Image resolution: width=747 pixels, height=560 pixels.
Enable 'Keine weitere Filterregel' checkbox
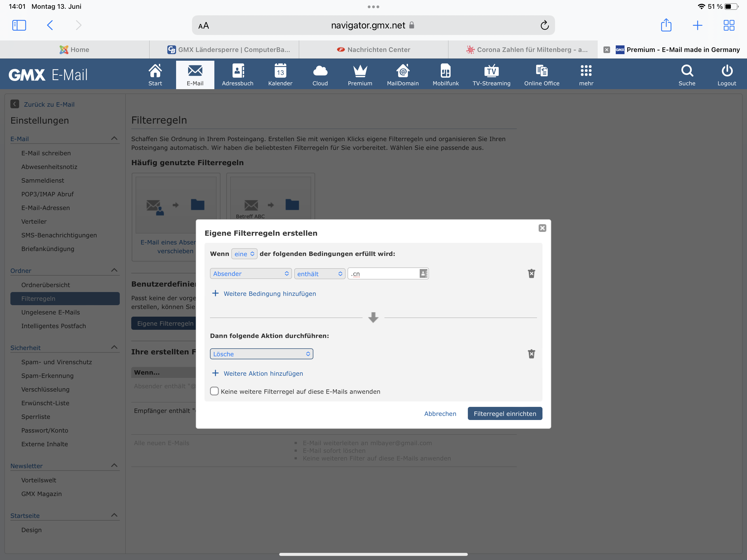(214, 391)
